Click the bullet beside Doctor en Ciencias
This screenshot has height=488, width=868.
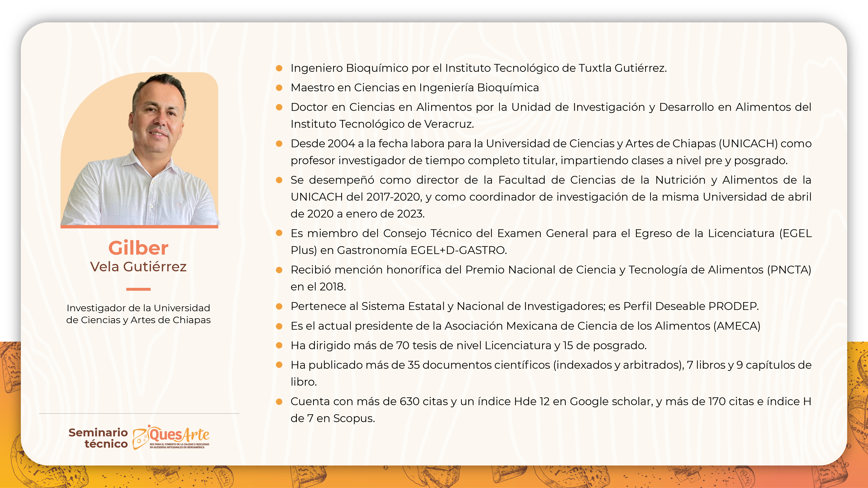pos(279,107)
